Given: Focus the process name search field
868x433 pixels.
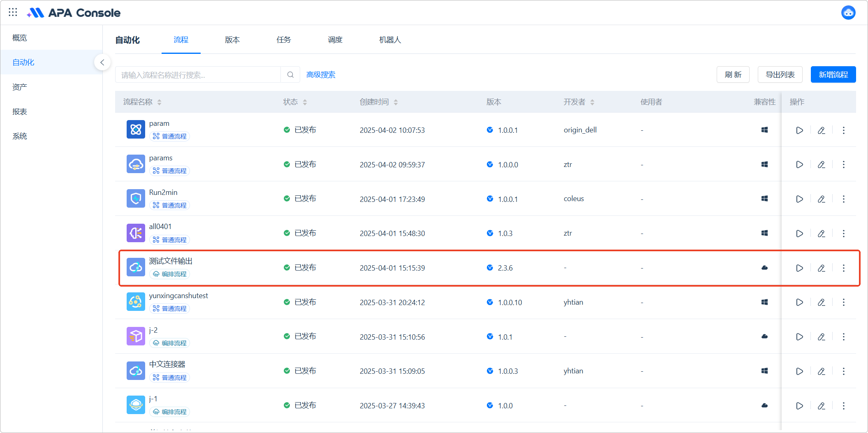Looking at the screenshot, I should [x=198, y=75].
